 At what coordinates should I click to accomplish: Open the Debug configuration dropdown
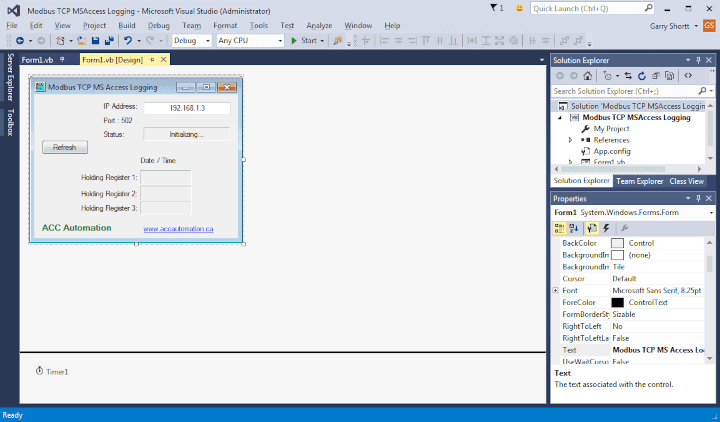coord(208,41)
